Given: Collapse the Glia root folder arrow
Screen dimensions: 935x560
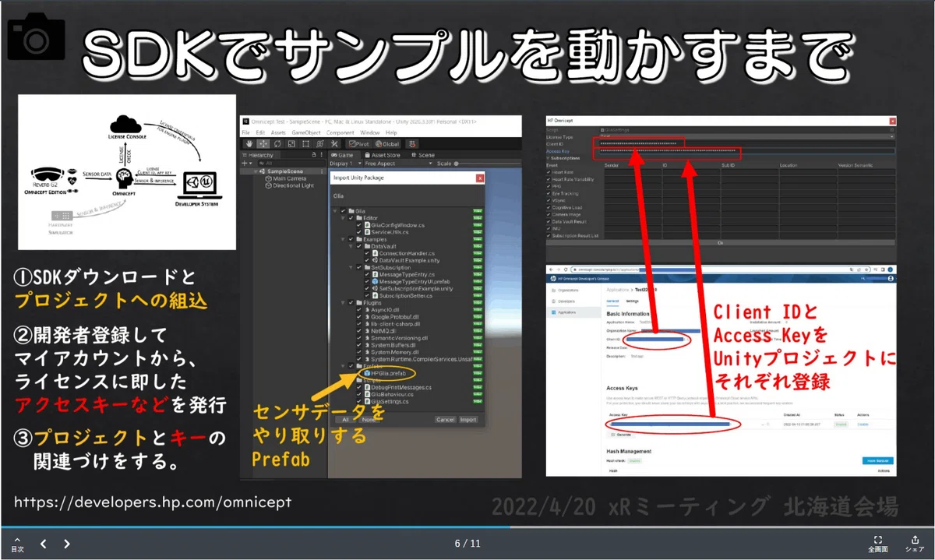Looking at the screenshot, I should tap(335, 211).
